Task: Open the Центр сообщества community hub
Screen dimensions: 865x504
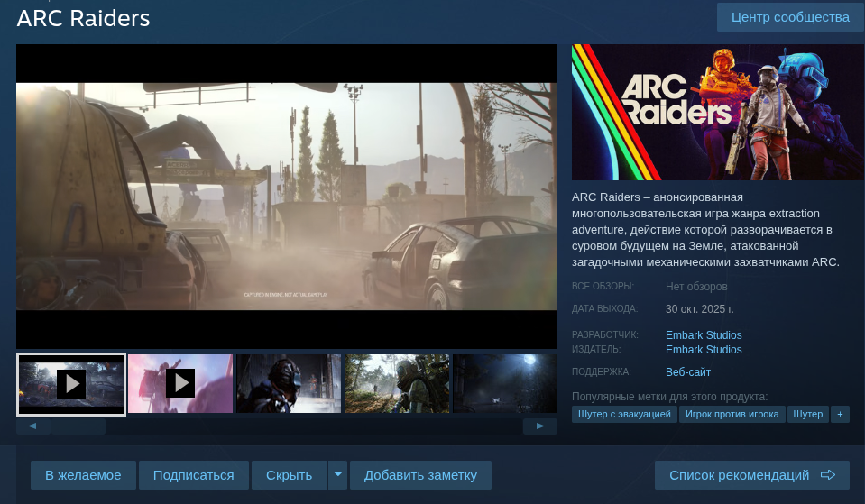Action: pos(790,17)
